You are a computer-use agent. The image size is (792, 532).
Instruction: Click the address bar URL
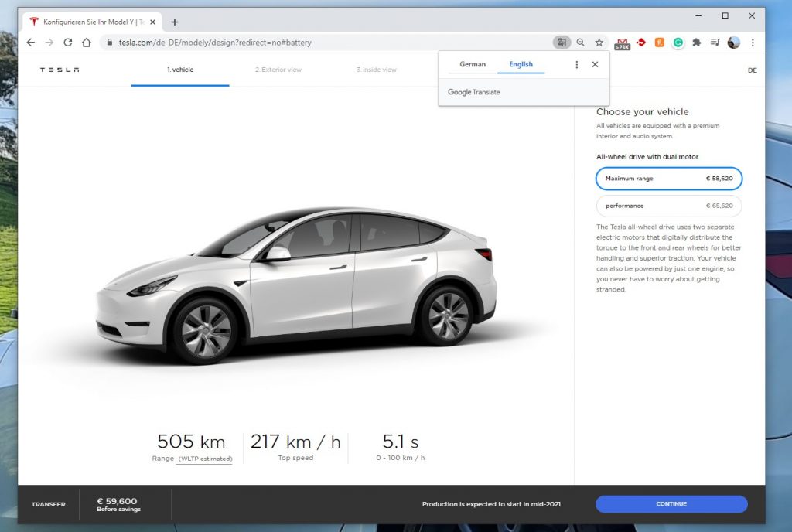tap(215, 43)
